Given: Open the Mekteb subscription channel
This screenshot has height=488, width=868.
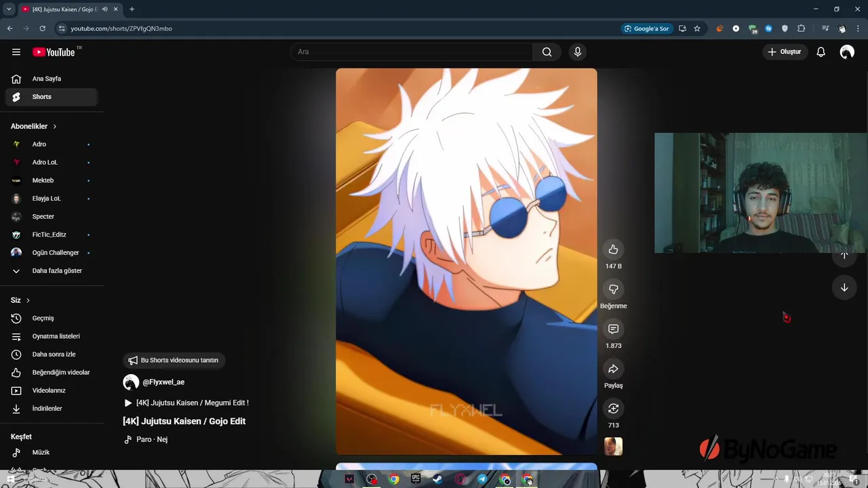Looking at the screenshot, I should [x=52, y=180].
